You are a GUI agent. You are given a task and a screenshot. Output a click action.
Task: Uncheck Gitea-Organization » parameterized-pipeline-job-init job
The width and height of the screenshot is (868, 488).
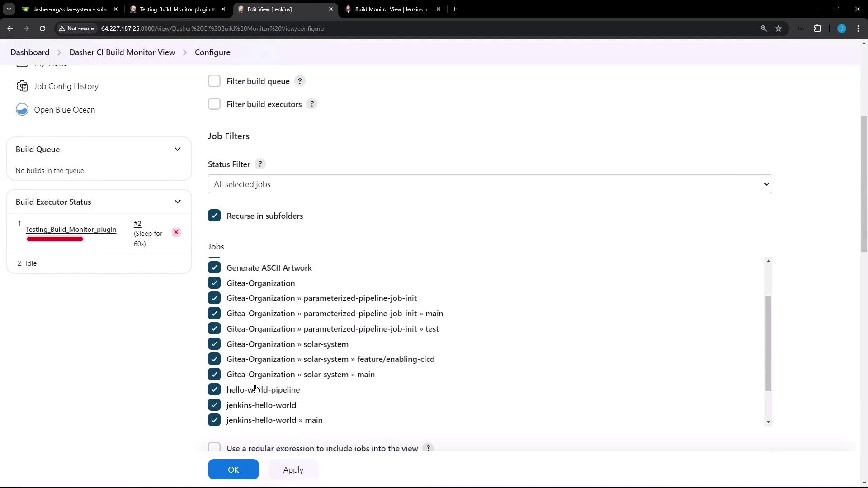point(214,298)
